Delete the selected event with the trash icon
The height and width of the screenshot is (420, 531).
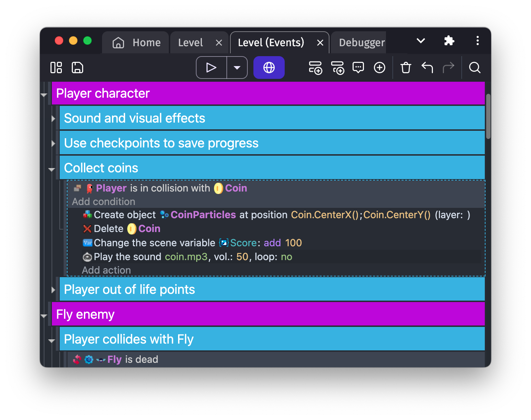[406, 68]
